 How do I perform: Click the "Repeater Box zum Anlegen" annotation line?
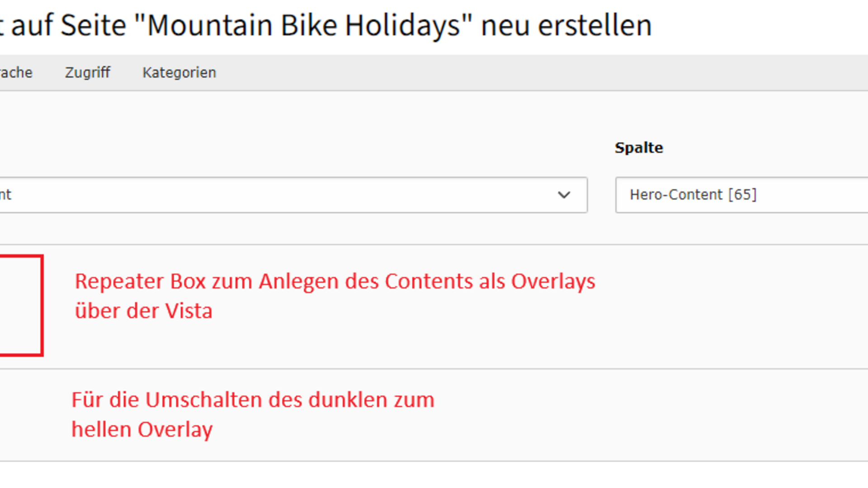335,281
